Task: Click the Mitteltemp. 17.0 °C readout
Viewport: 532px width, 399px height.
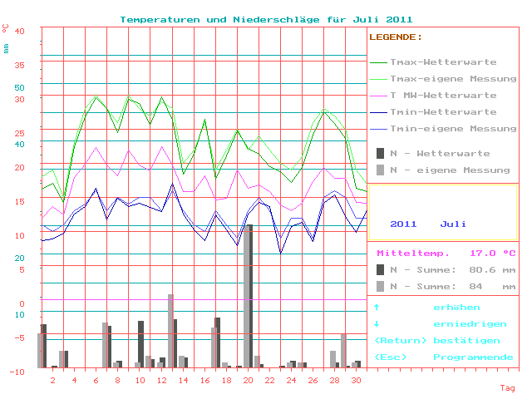Action: click(x=446, y=253)
